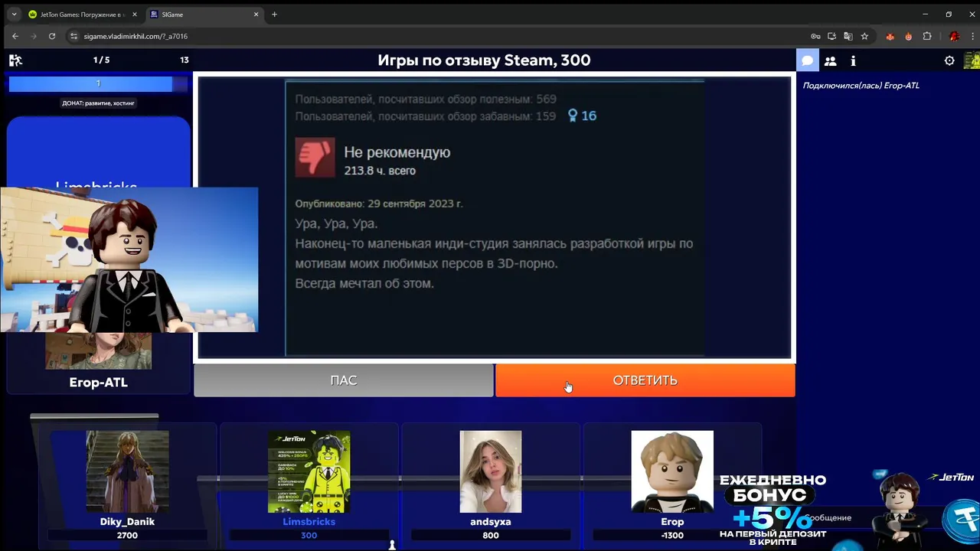Click the JetTon daily bonus +5% banner
Viewport: 980px width, 551px height.
[x=773, y=510]
